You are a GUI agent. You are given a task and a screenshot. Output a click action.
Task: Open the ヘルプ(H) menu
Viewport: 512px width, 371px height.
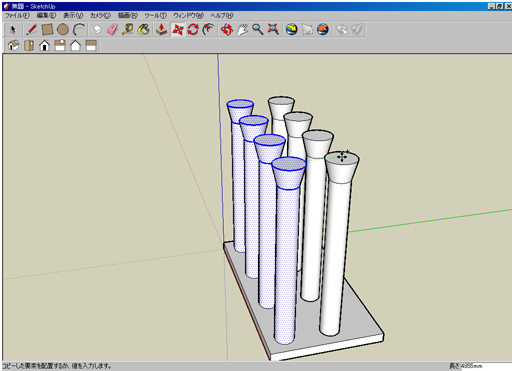tap(222, 15)
